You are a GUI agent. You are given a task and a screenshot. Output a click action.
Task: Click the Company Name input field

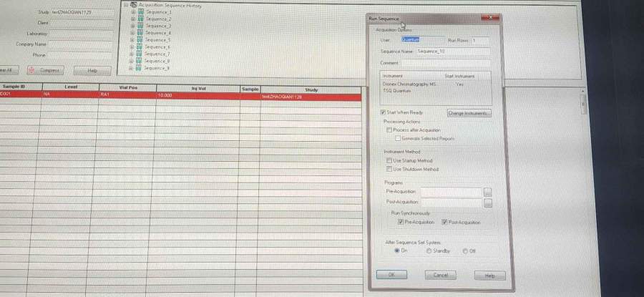80,44
